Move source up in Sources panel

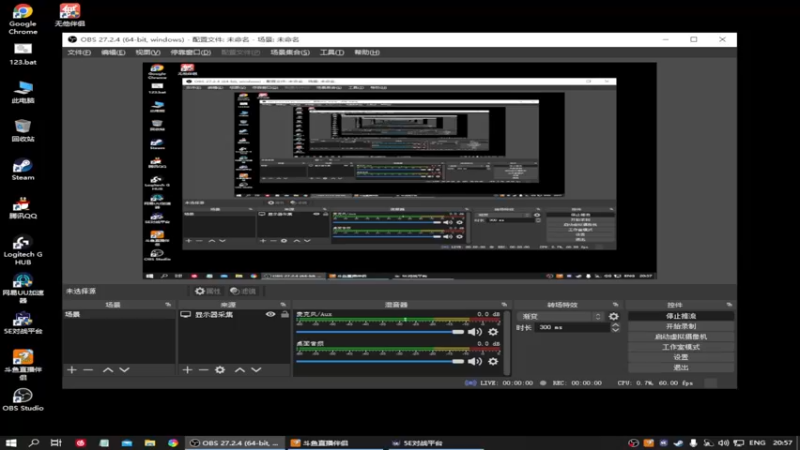240,370
